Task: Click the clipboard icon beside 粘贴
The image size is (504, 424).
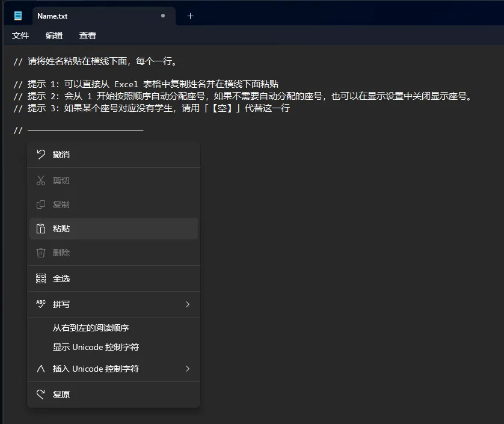Action: click(x=41, y=229)
